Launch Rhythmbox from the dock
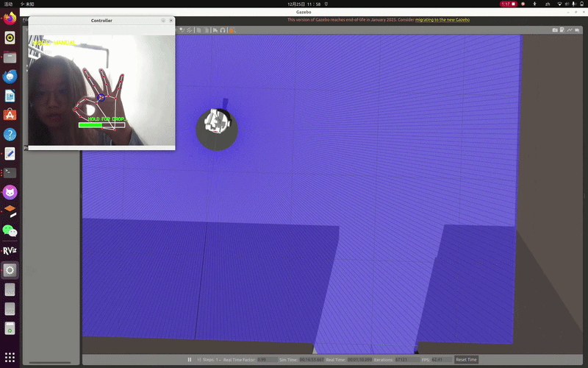 [10, 38]
